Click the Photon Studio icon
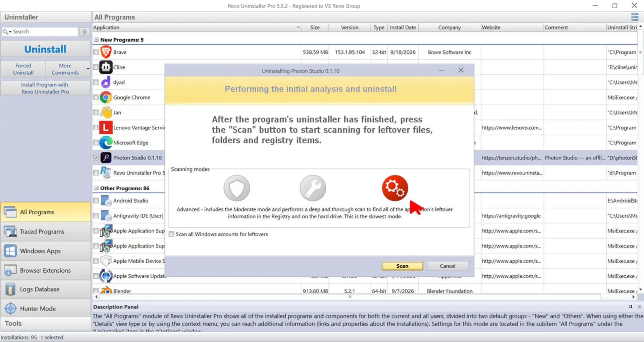 point(106,158)
